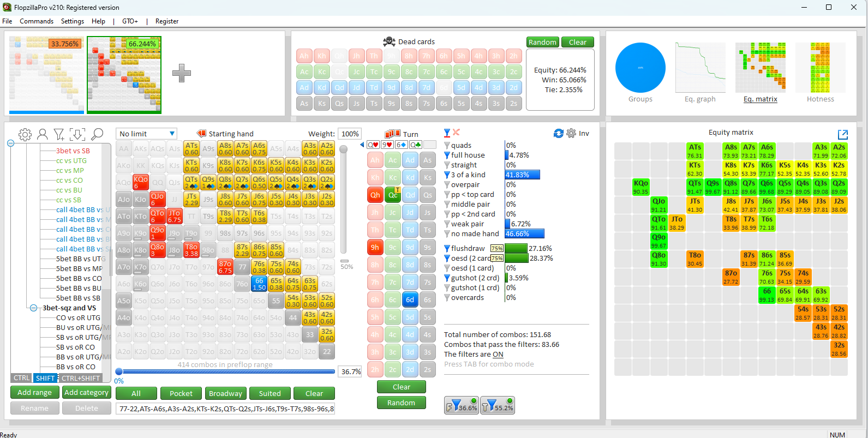Select the KQo starting hand cell
This screenshot has width=868, height=438.
click(141, 182)
